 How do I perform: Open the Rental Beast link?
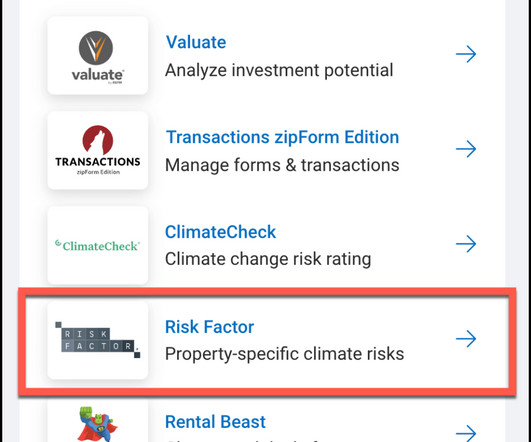[215, 422]
